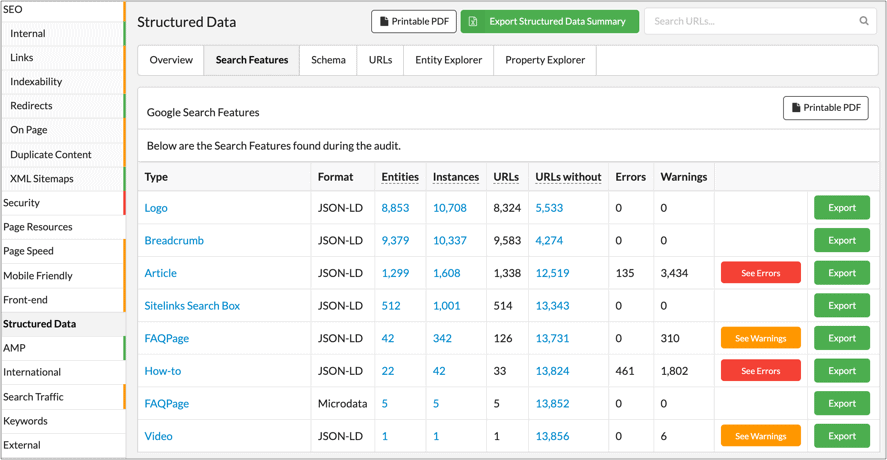See errors for the Article row
The width and height of the screenshot is (887, 460).
pyautogui.click(x=760, y=273)
